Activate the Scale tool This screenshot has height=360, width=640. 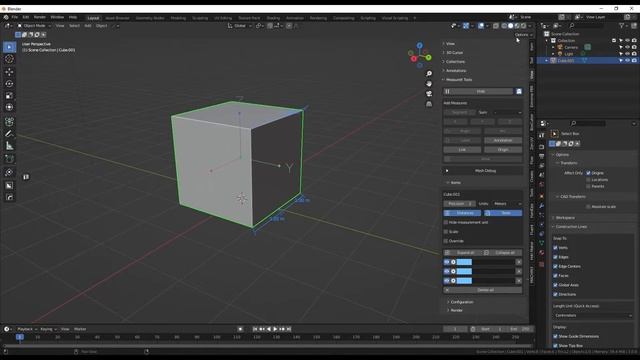pyautogui.click(x=9, y=96)
